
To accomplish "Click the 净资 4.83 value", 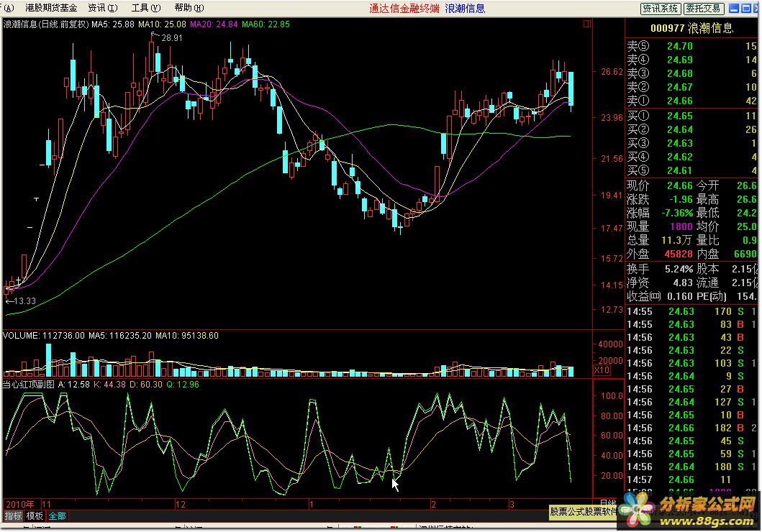I will pyautogui.click(x=683, y=282).
